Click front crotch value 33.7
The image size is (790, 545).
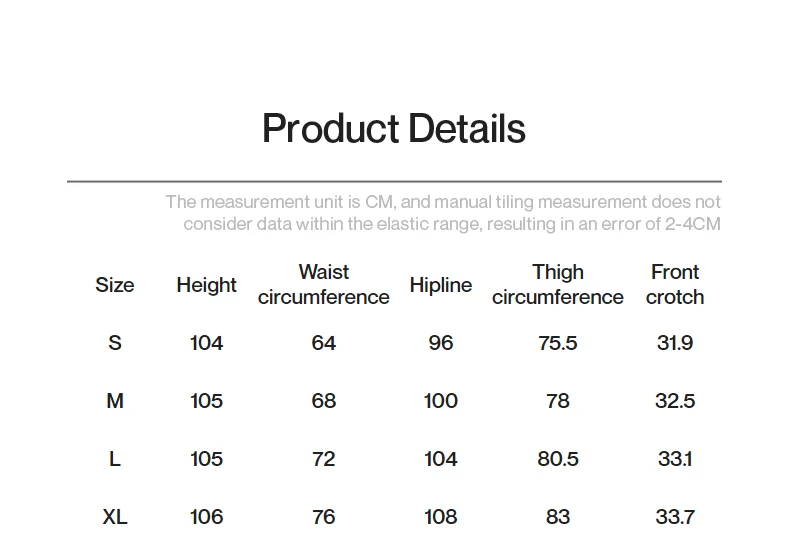(674, 517)
